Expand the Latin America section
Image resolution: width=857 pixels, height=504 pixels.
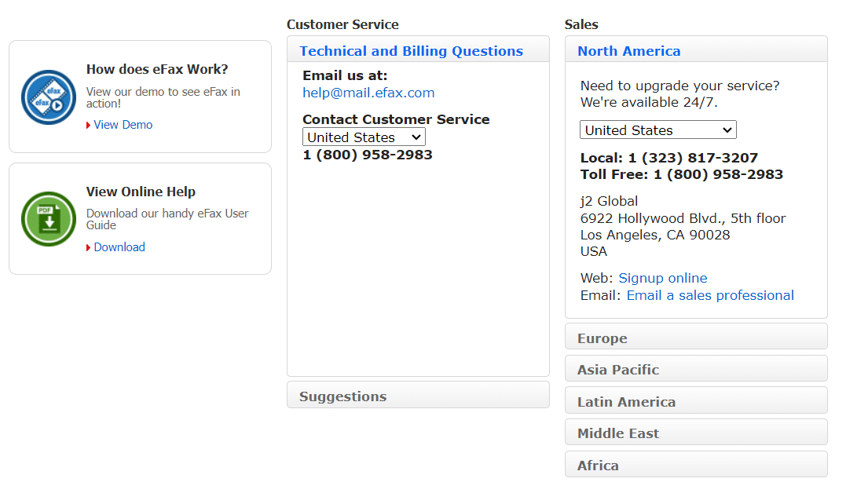click(x=696, y=400)
